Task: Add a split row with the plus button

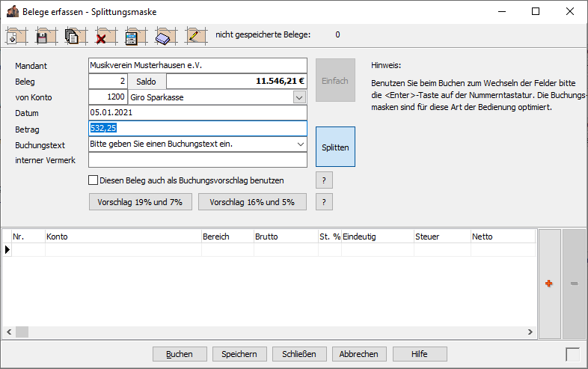Action: click(x=549, y=284)
